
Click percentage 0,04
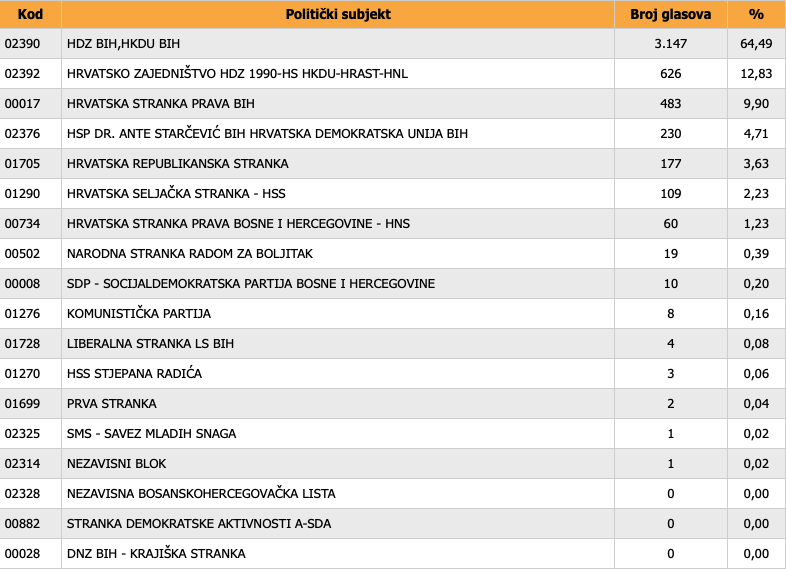(756, 404)
